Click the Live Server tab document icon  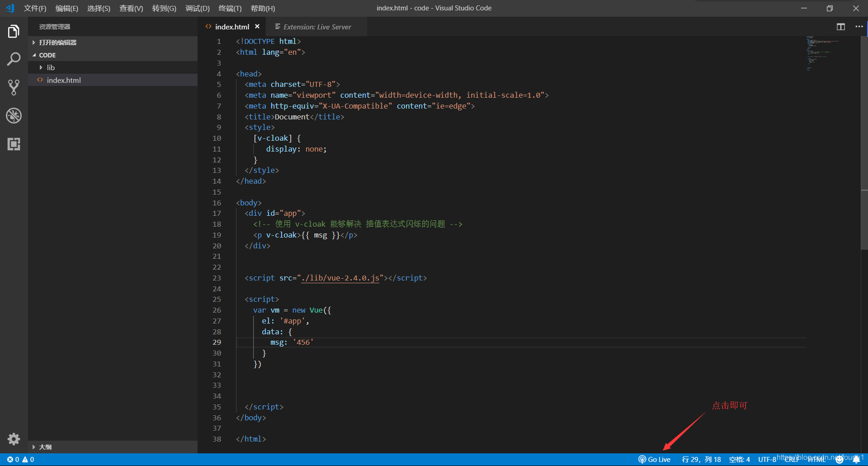point(278,27)
